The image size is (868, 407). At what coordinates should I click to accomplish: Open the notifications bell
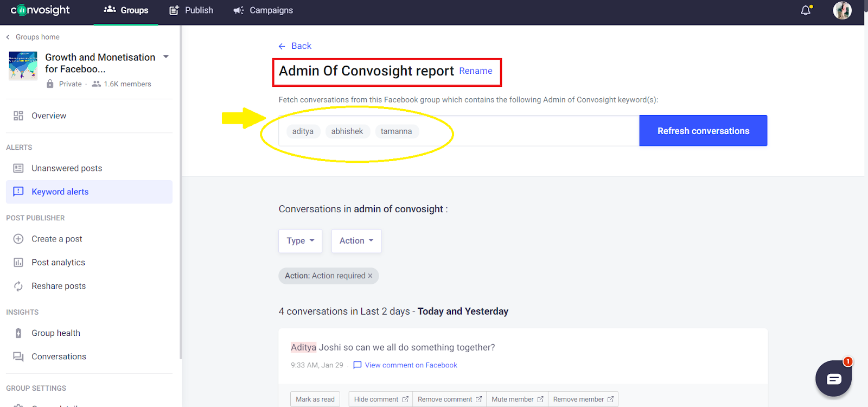pos(806,10)
